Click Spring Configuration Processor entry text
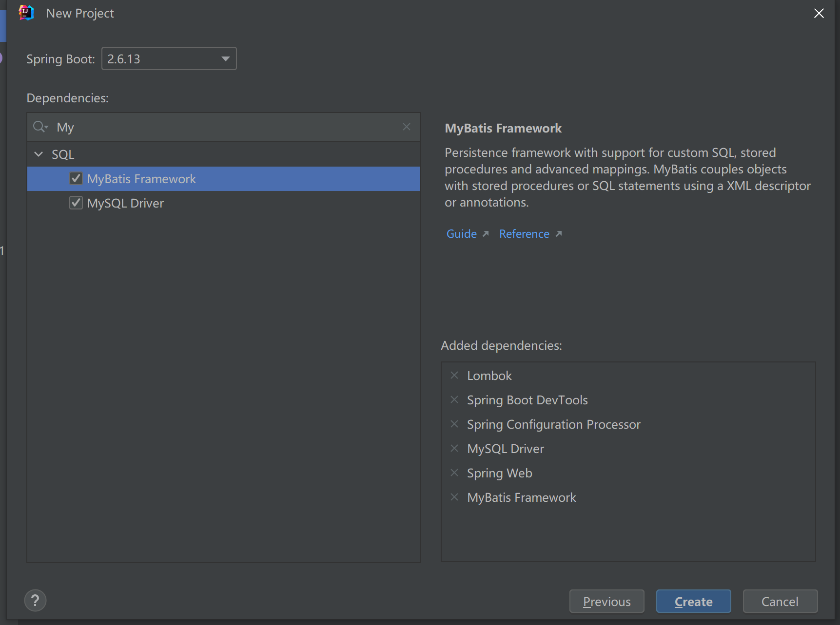Viewport: 840px width, 625px height. (x=554, y=424)
